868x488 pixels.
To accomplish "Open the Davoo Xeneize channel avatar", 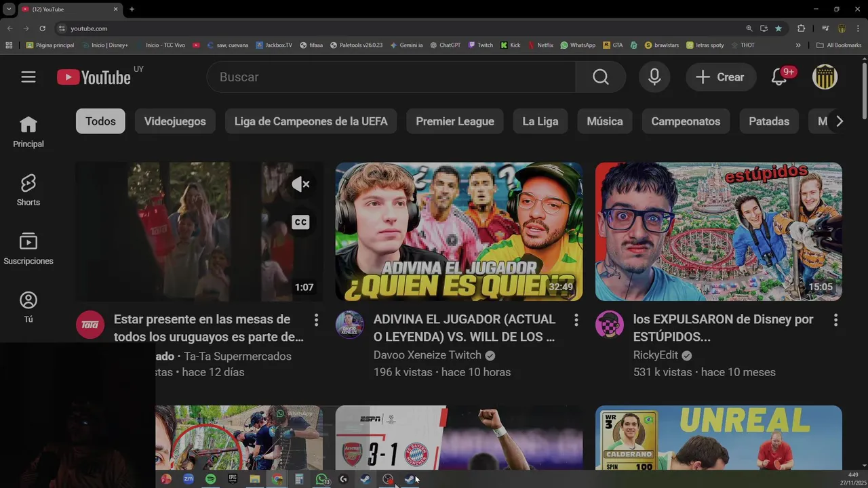I will pos(350,325).
